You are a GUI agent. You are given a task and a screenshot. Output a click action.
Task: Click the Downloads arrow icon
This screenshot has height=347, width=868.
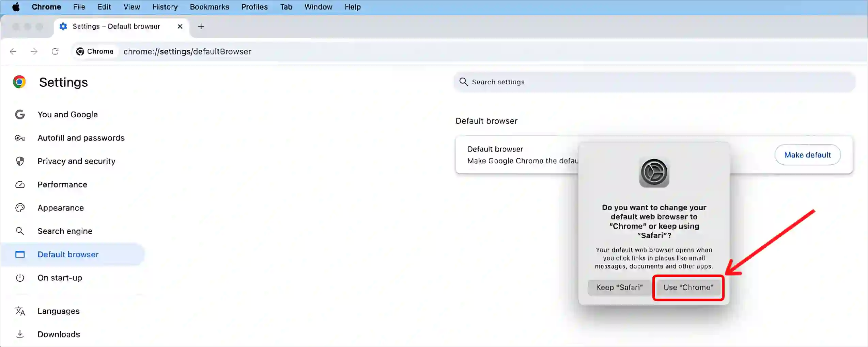pyautogui.click(x=20, y=334)
